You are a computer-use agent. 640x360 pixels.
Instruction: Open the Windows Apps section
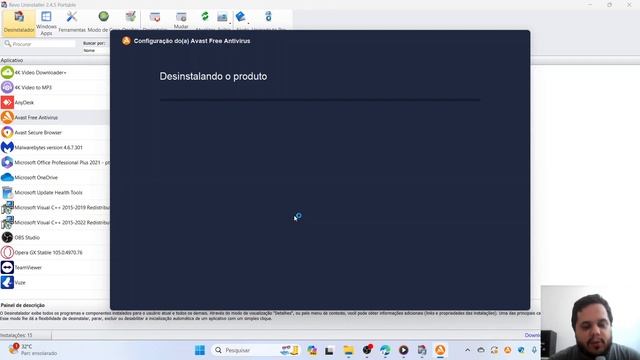46,23
